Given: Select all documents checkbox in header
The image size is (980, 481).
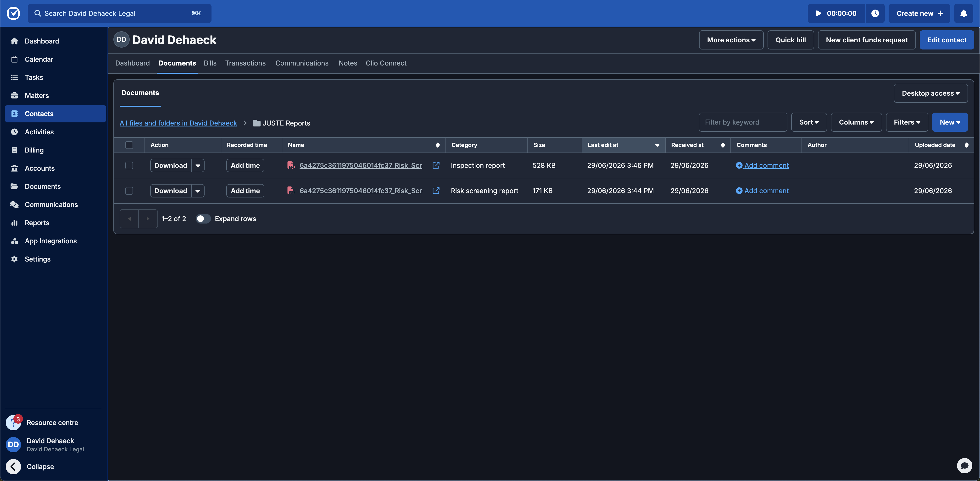Looking at the screenshot, I should tap(129, 145).
